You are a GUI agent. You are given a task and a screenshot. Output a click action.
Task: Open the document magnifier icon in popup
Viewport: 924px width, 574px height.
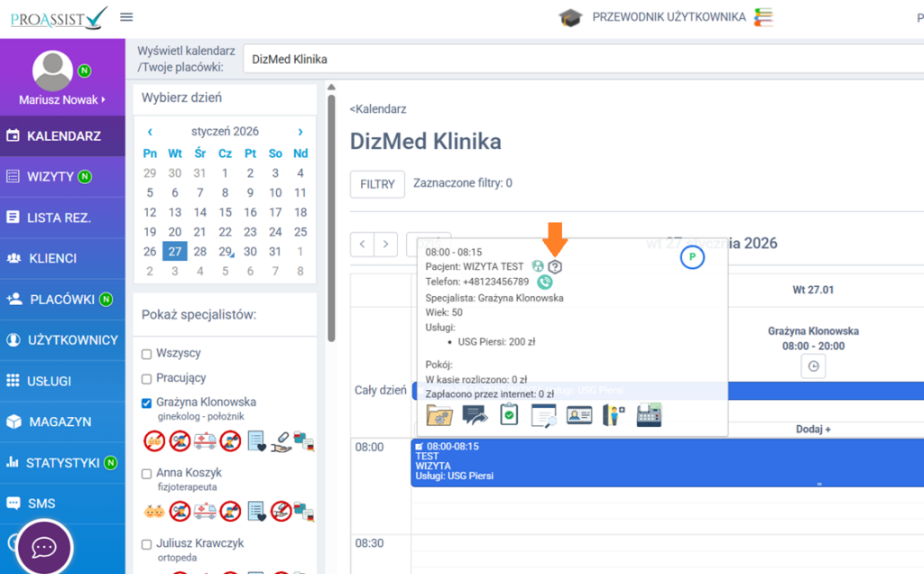(544, 415)
